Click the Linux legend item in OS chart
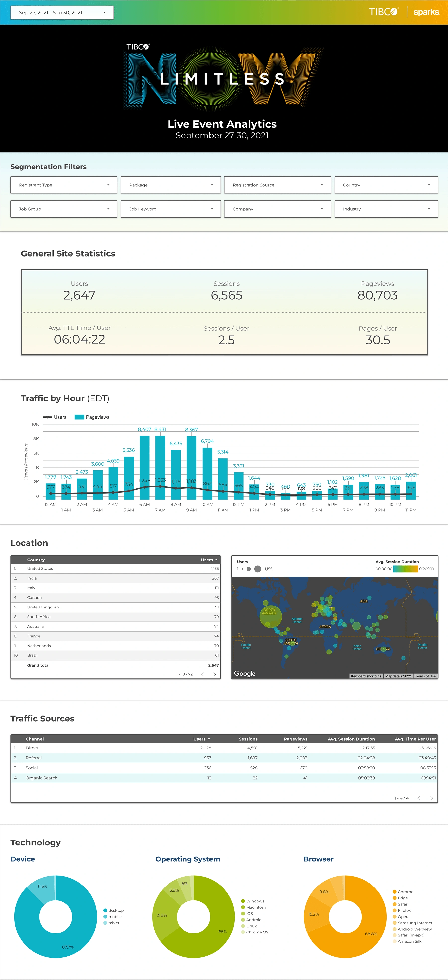The image size is (448, 980). tap(249, 926)
